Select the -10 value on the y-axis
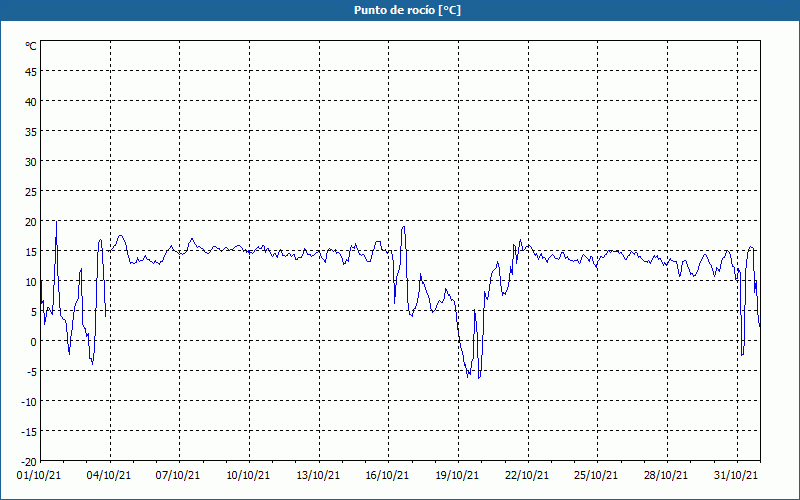Screen dimensions: 800x500 click(28, 402)
